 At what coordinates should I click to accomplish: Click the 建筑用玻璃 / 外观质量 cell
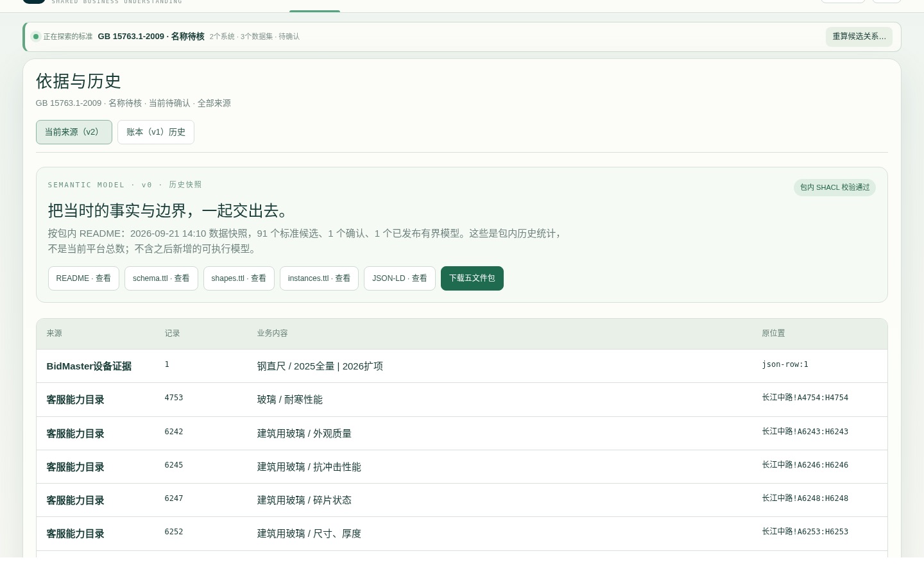305,434
